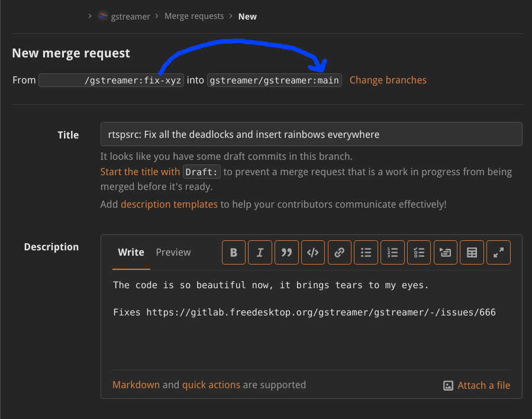Apply italic formatting to description text

pyautogui.click(x=260, y=253)
